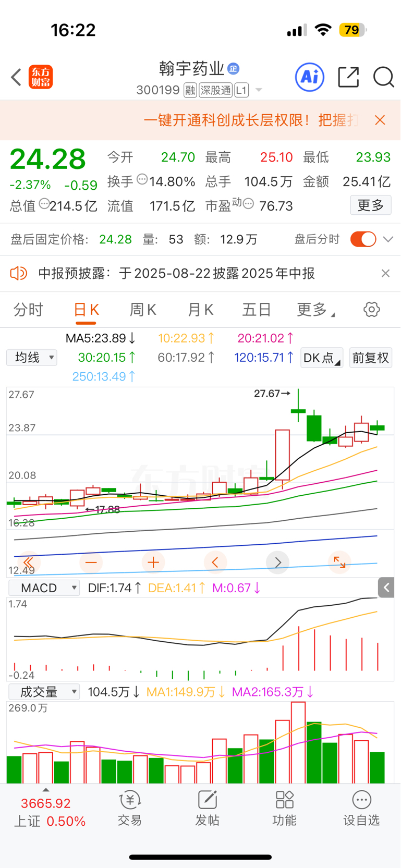Tap the verified badge next to 翰宇药业
Image resolution: width=401 pixels, height=868 pixels.
pos(234,68)
